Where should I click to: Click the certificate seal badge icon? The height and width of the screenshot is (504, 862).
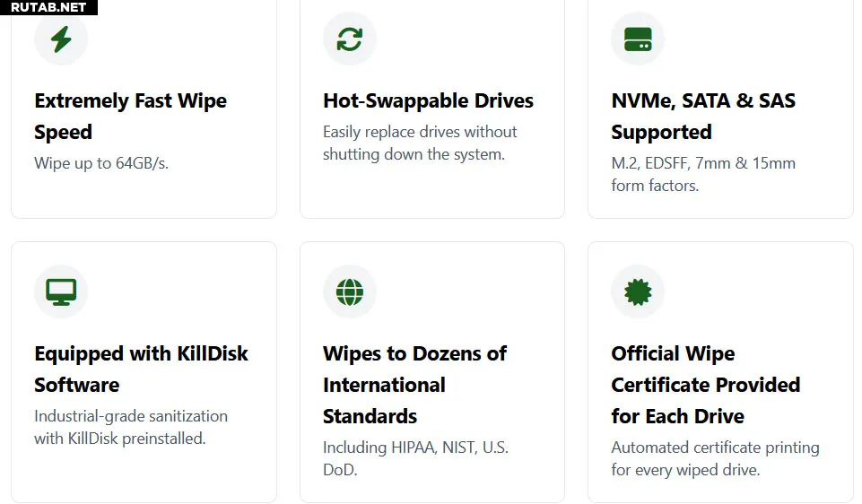click(638, 291)
